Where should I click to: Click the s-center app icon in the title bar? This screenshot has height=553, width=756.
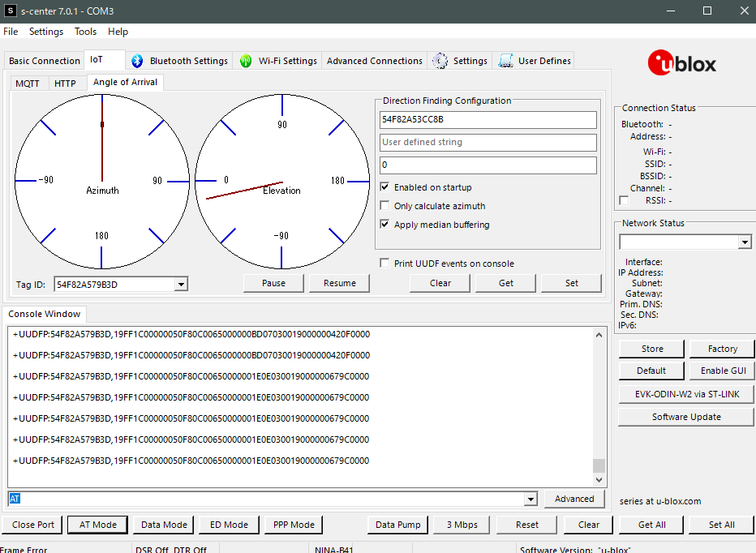pyautogui.click(x=10, y=10)
